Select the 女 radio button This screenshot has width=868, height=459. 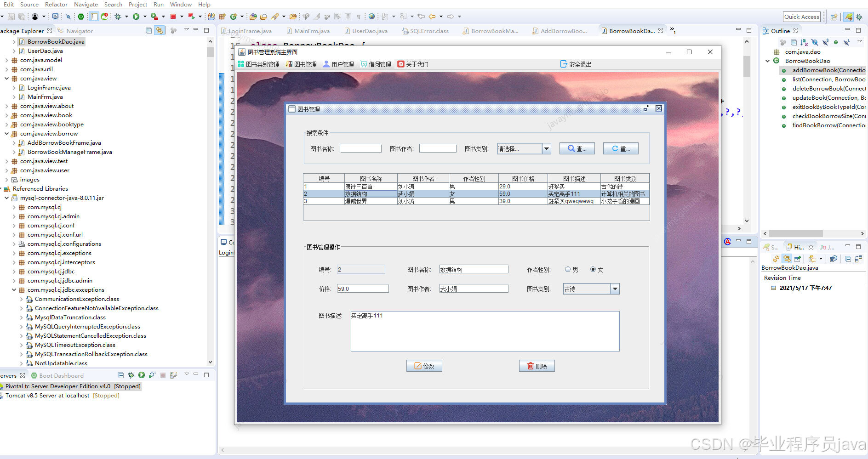pyautogui.click(x=593, y=270)
